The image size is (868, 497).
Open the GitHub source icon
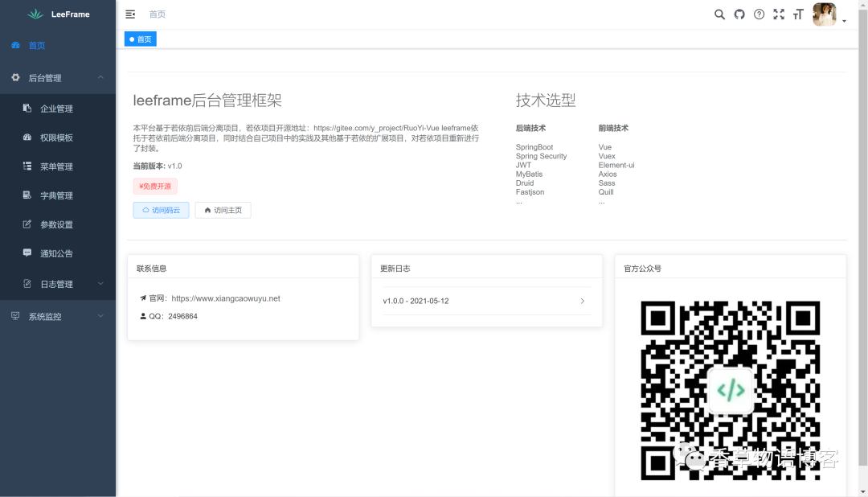click(x=739, y=14)
